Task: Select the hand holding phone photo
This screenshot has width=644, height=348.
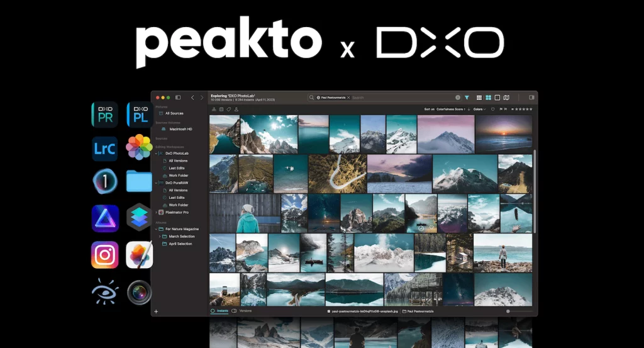Action: point(225,289)
